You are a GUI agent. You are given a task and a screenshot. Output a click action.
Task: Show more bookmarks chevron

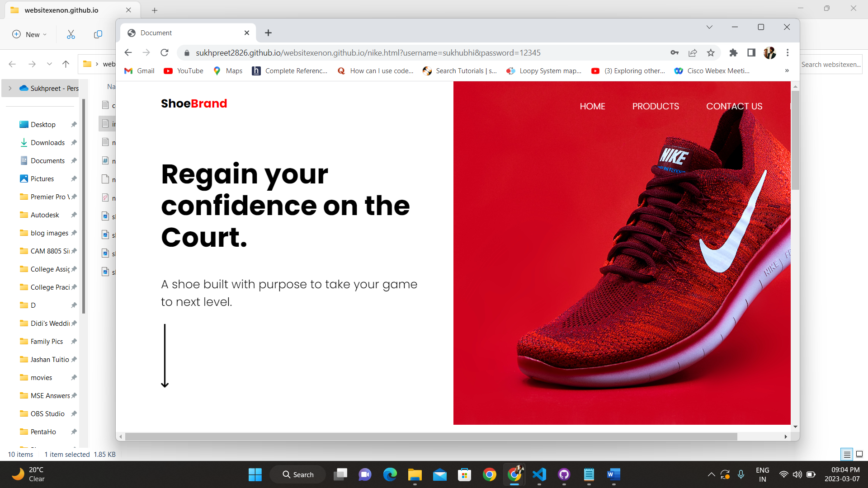(x=787, y=71)
